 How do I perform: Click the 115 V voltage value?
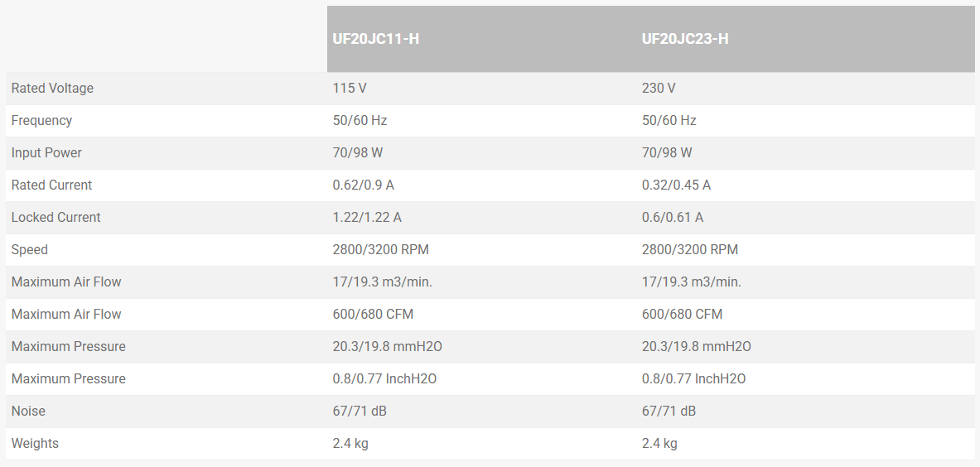coord(350,89)
